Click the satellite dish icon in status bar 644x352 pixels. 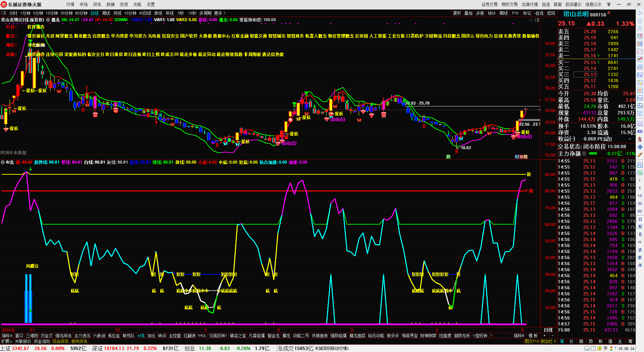pyautogui.click(x=606, y=349)
